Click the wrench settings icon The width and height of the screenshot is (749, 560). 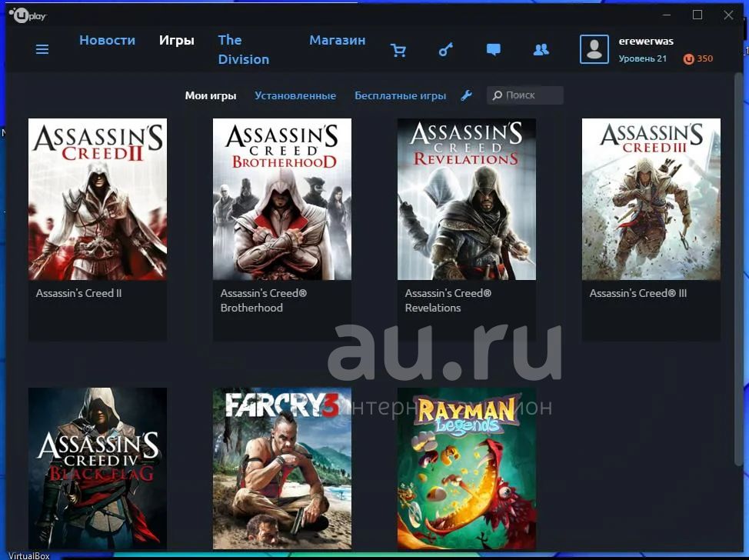coord(466,95)
